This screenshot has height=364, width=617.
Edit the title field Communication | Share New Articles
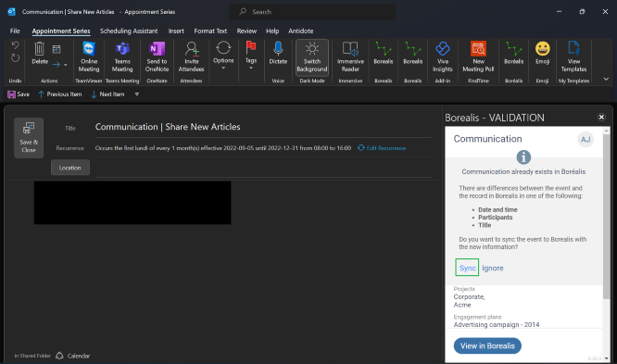point(263,127)
